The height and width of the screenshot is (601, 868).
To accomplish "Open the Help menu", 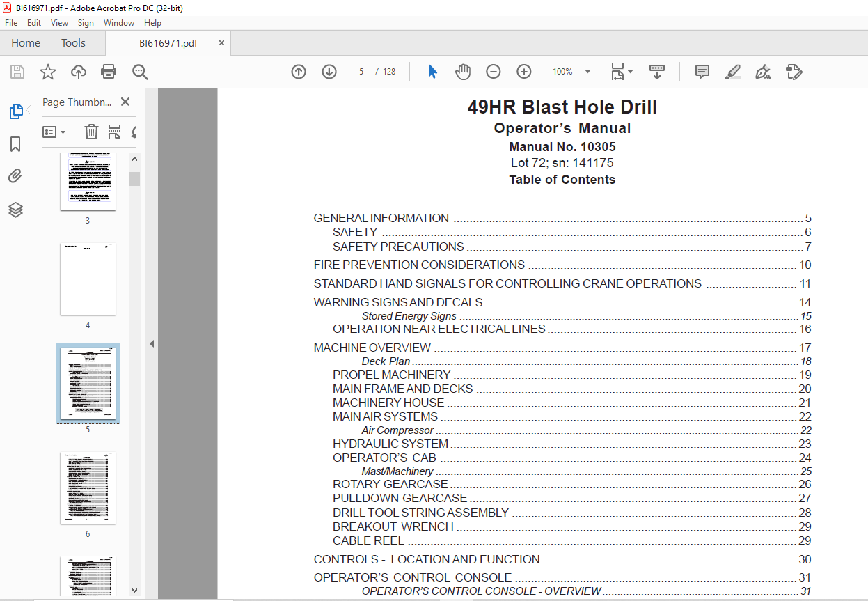I will coord(152,23).
